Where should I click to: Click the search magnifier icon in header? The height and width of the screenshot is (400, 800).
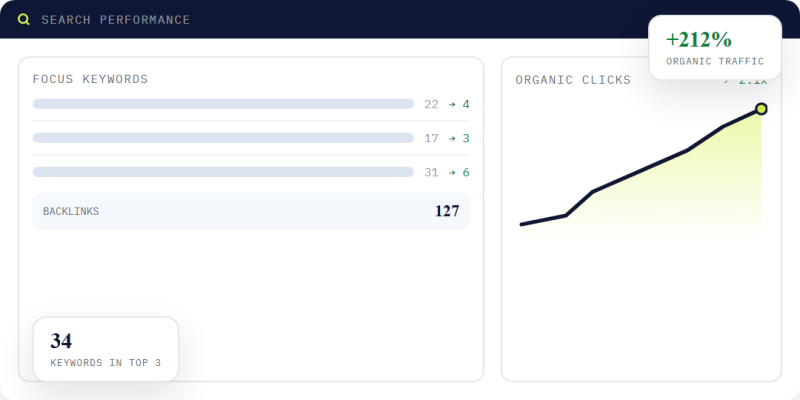tap(23, 19)
